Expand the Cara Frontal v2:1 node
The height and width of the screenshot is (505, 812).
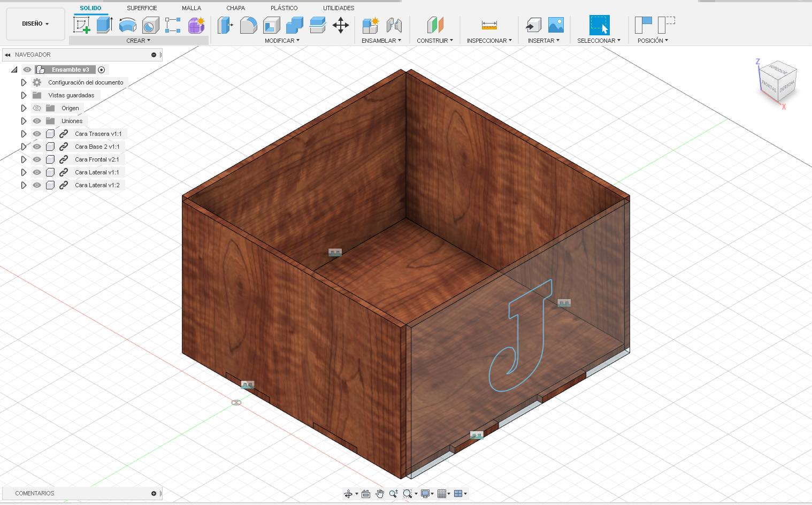tap(24, 159)
